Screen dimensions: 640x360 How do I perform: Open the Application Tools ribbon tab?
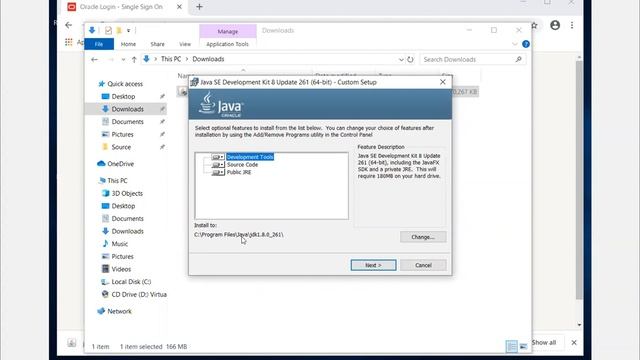coord(227,44)
